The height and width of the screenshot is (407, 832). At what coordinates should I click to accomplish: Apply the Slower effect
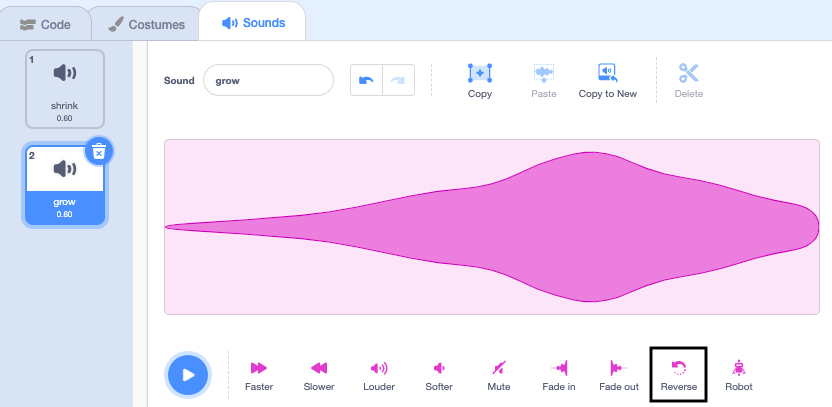pos(319,376)
